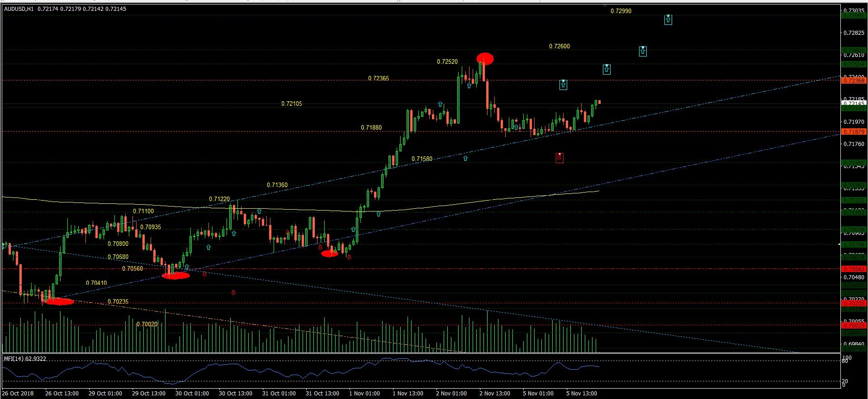Click the 0.72105 level label

point(291,104)
